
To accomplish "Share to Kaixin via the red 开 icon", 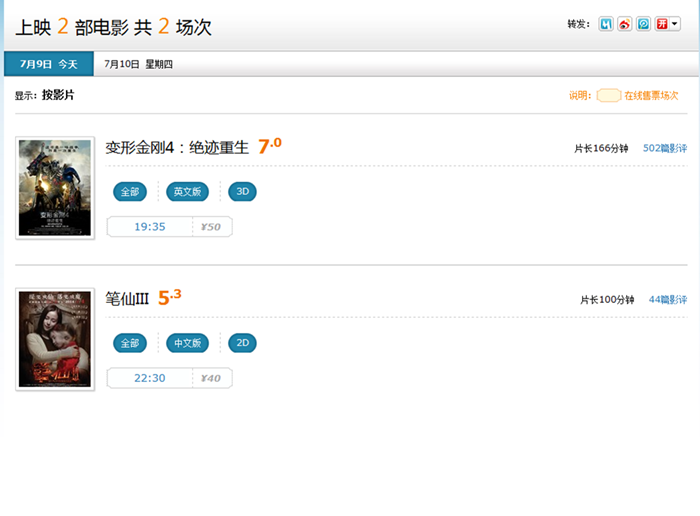I will pos(662,24).
